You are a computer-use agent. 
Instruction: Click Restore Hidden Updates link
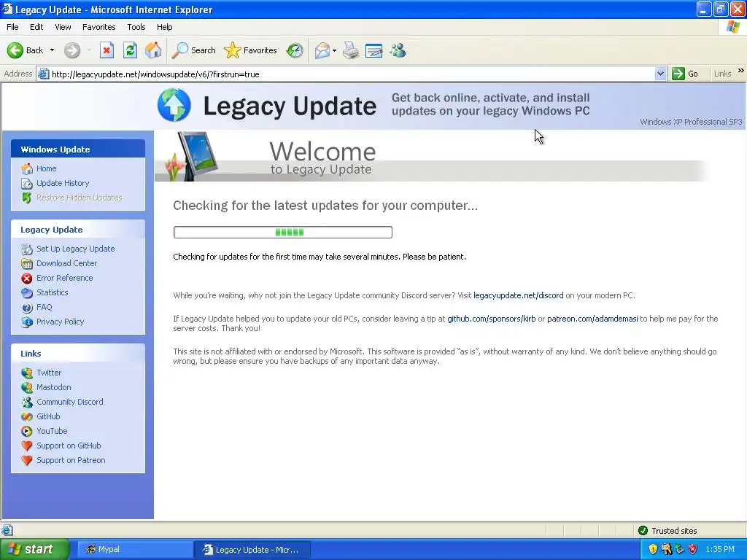(79, 198)
